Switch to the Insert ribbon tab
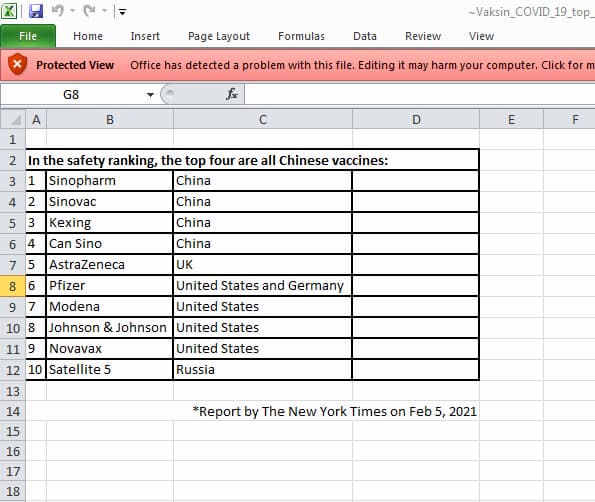This screenshot has height=502, width=595. [x=145, y=36]
